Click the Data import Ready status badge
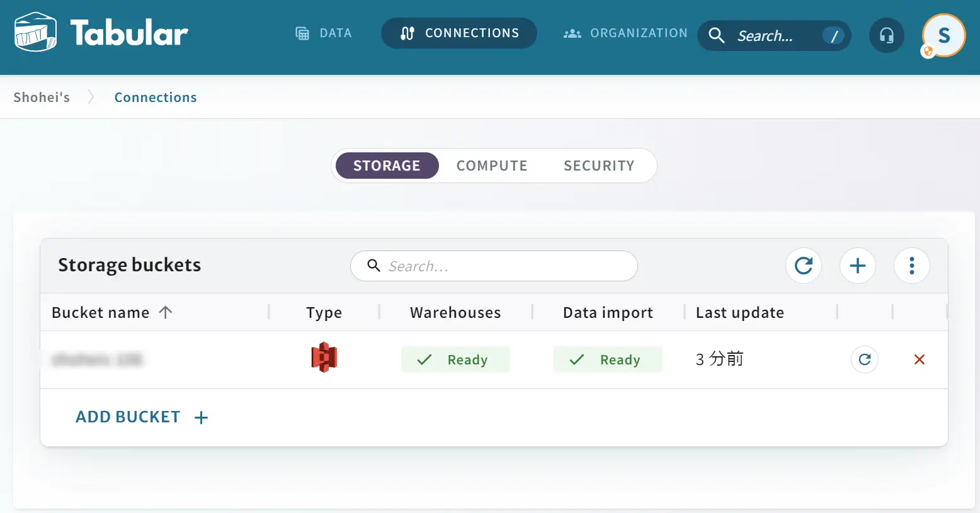Viewport: 980px width, 513px height. click(x=608, y=359)
